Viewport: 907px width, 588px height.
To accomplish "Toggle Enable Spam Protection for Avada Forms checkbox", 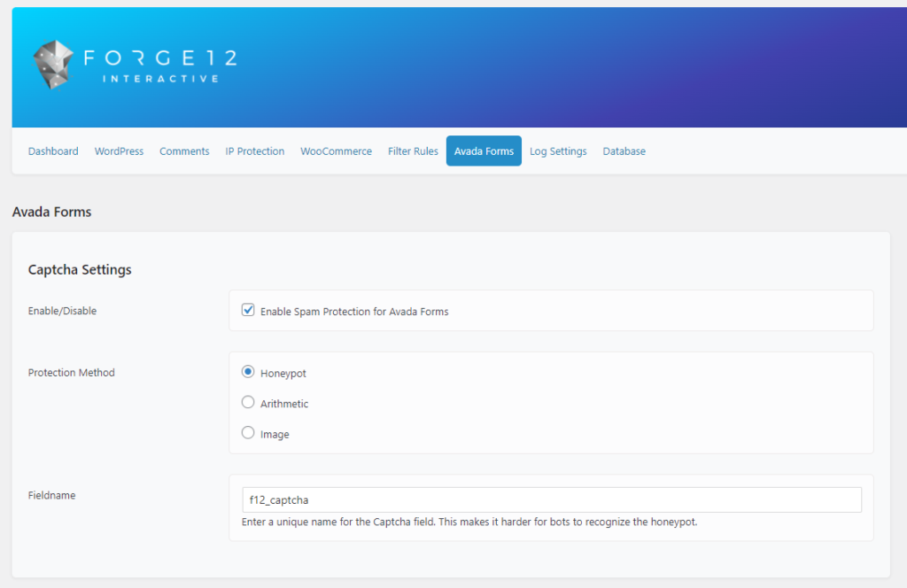I will (x=248, y=310).
